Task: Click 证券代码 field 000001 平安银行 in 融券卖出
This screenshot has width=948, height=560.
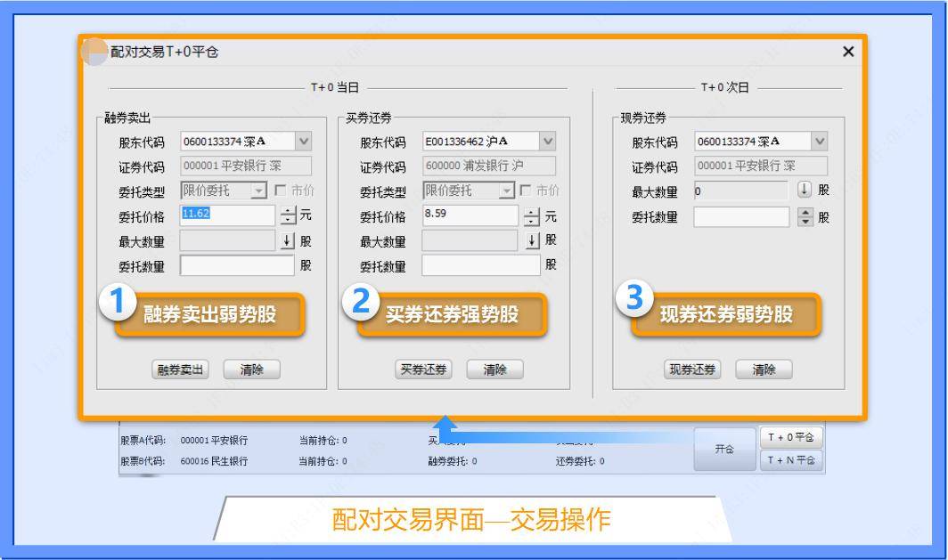Action: pos(246,166)
